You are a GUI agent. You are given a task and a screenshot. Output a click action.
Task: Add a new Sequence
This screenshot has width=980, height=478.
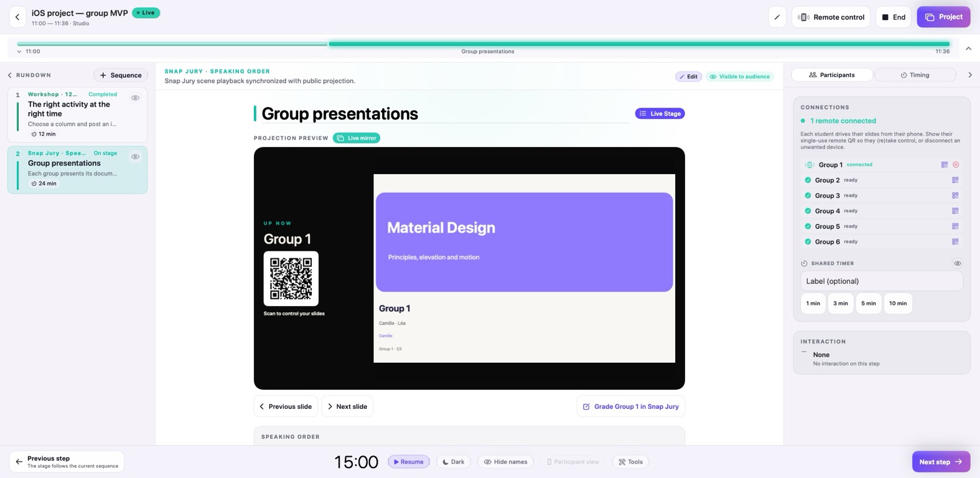tap(121, 75)
